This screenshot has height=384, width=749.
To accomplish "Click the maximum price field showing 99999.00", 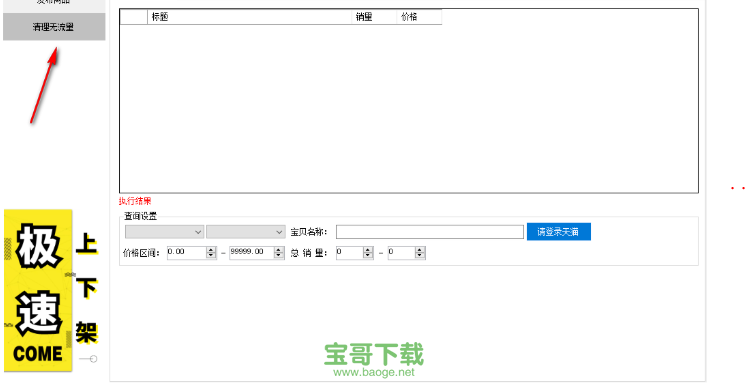I will click(x=252, y=253).
